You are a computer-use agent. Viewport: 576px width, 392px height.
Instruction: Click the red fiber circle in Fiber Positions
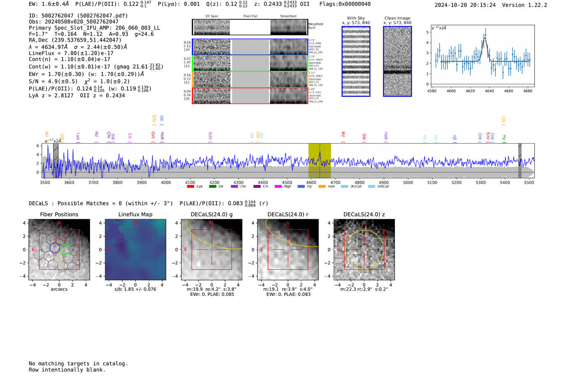pyautogui.click(x=61, y=240)
